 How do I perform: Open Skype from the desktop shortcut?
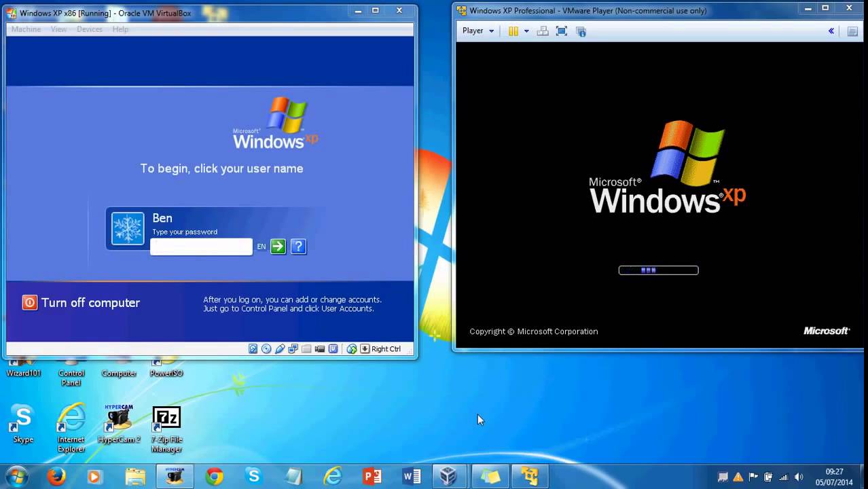click(23, 424)
